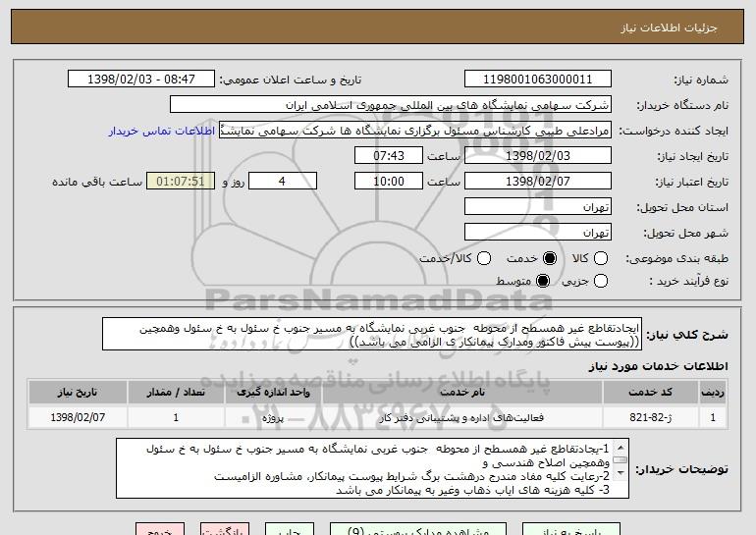Click the جزئیات اطلاعات نیاز header title
The height and width of the screenshot is (535, 756).
pos(669,27)
